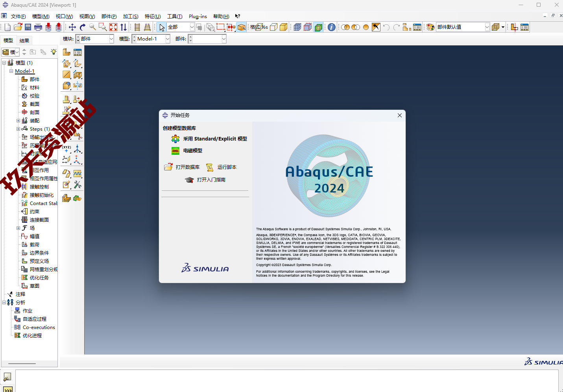Select the Rotate view tool

(83, 27)
